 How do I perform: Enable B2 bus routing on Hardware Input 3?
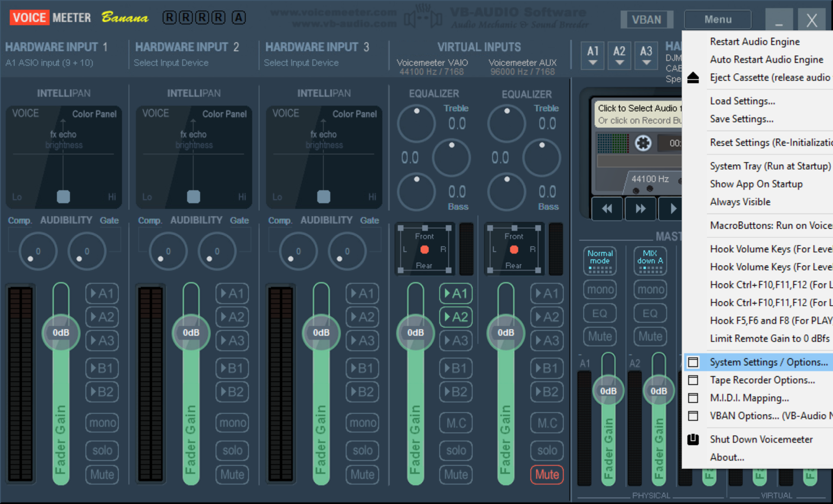point(362,392)
